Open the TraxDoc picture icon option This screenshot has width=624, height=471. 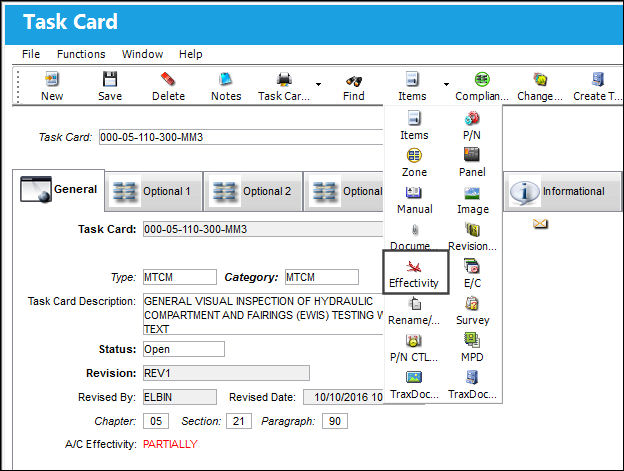click(x=414, y=385)
